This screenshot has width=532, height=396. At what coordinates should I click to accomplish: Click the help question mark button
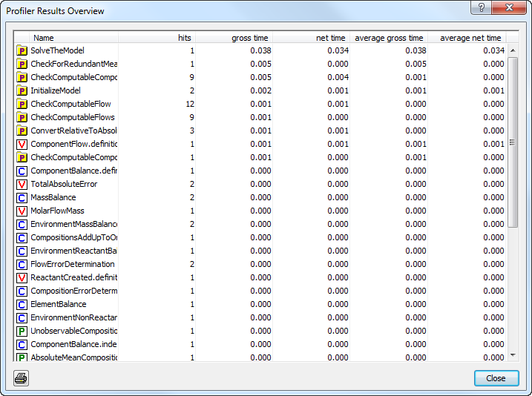pos(481,7)
